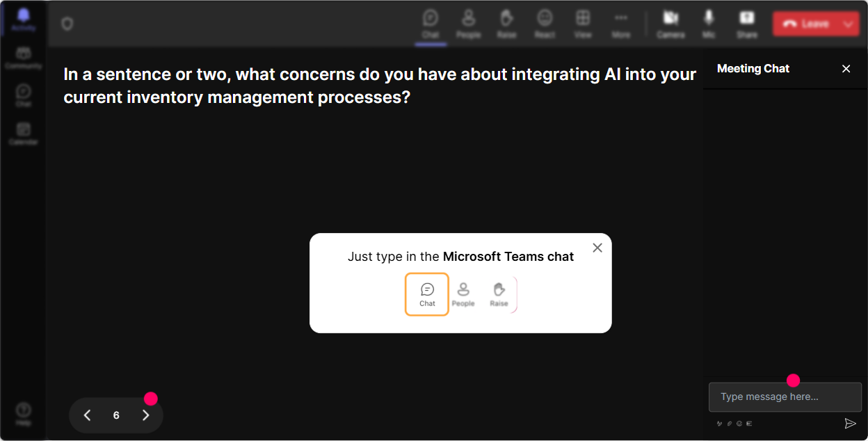Open Calendar in the left sidebar
The image size is (868, 441).
pos(23,134)
